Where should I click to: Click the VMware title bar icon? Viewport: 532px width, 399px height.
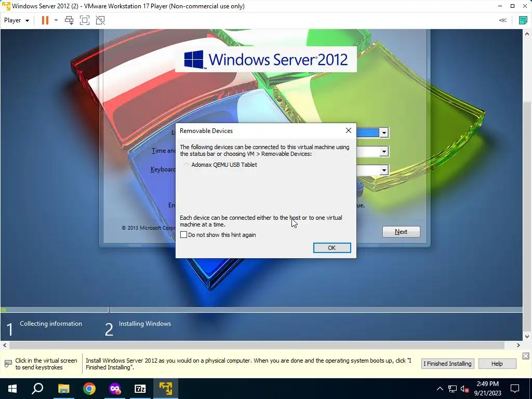coord(6,6)
